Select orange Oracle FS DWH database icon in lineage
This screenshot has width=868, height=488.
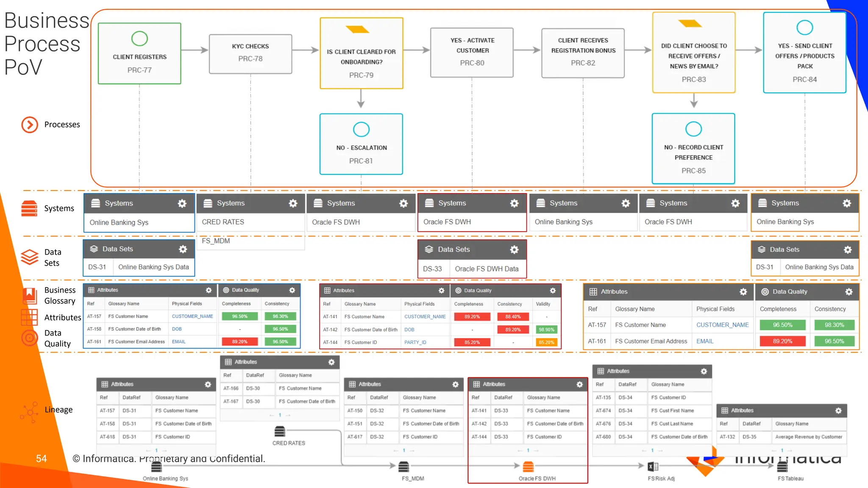click(x=528, y=467)
